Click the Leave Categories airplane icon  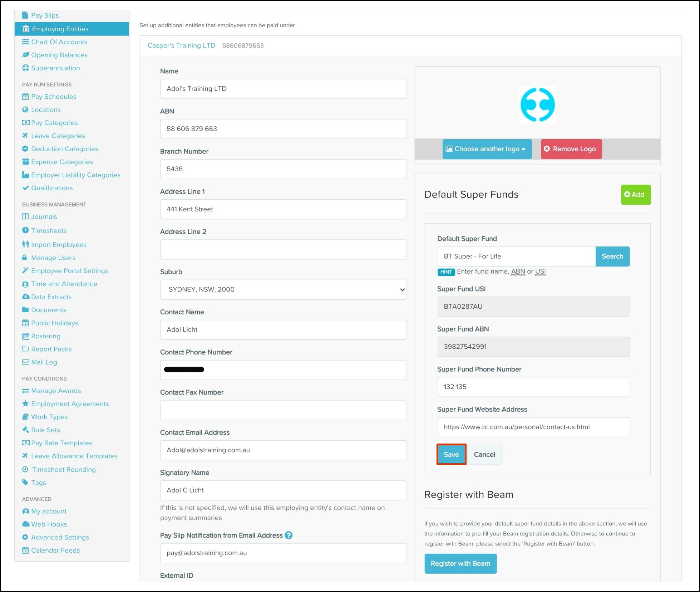25,136
